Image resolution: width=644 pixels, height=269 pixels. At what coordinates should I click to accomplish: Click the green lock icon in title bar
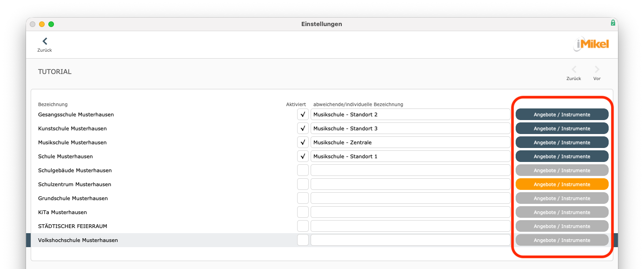point(613,23)
